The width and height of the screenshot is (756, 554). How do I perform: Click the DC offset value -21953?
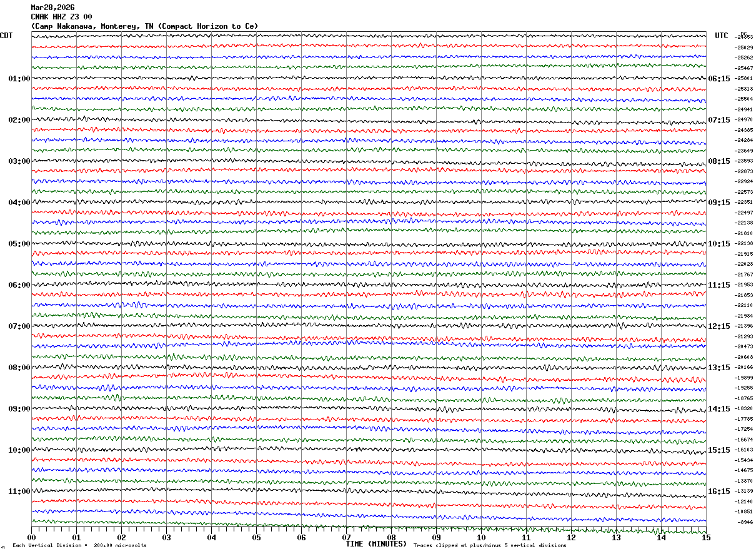coord(744,285)
